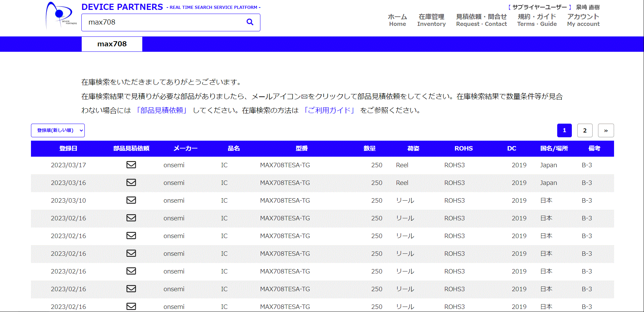Open アカウント My account menu

coord(583,20)
